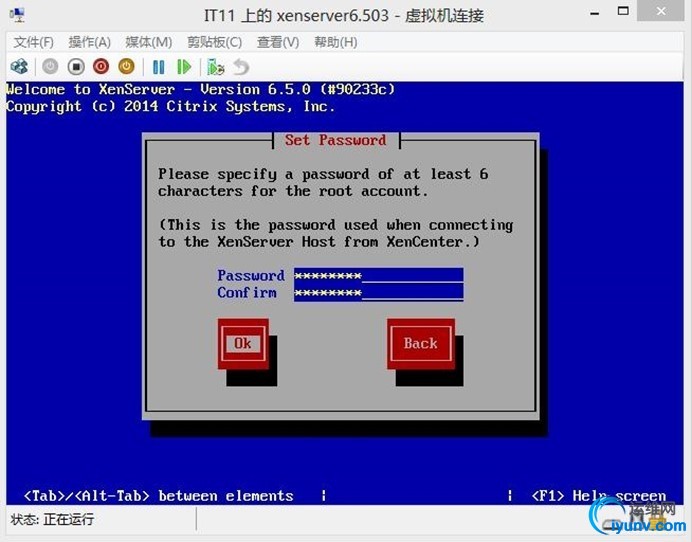Focus the Password input field
Viewport: 692px width, 542px height.
pyautogui.click(x=379, y=275)
